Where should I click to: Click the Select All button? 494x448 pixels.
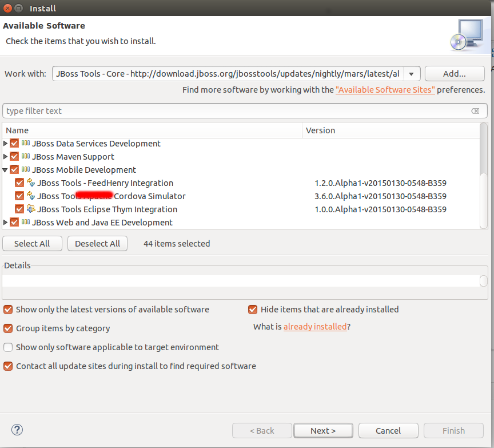click(x=32, y=244)
